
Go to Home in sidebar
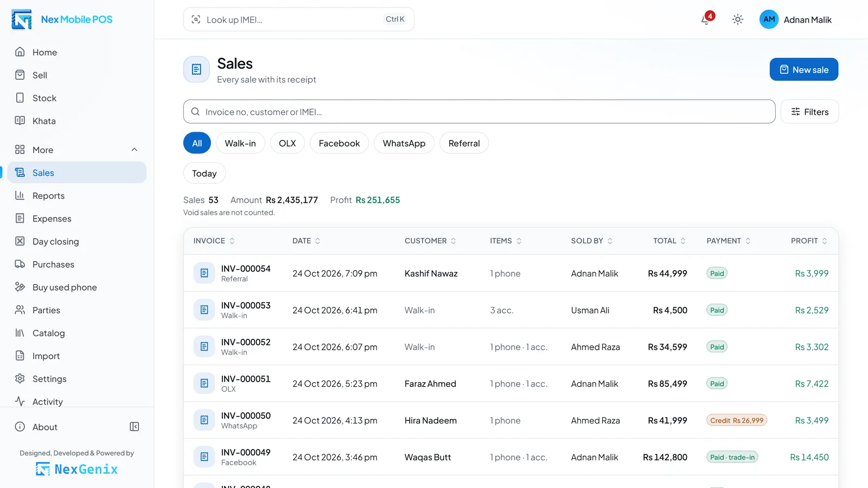click(x=77, y=52)
